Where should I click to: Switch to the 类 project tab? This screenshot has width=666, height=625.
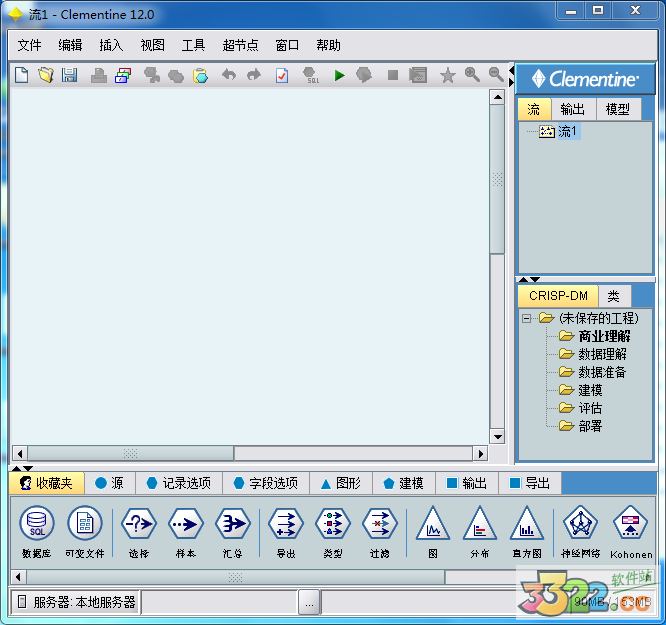point(614,296)
